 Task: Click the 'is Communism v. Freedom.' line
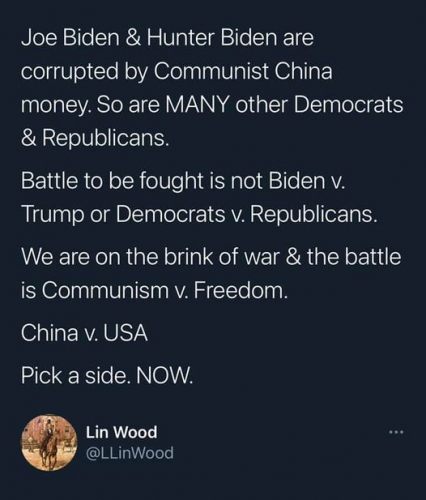pyautogui.click(x=154, y=290)
